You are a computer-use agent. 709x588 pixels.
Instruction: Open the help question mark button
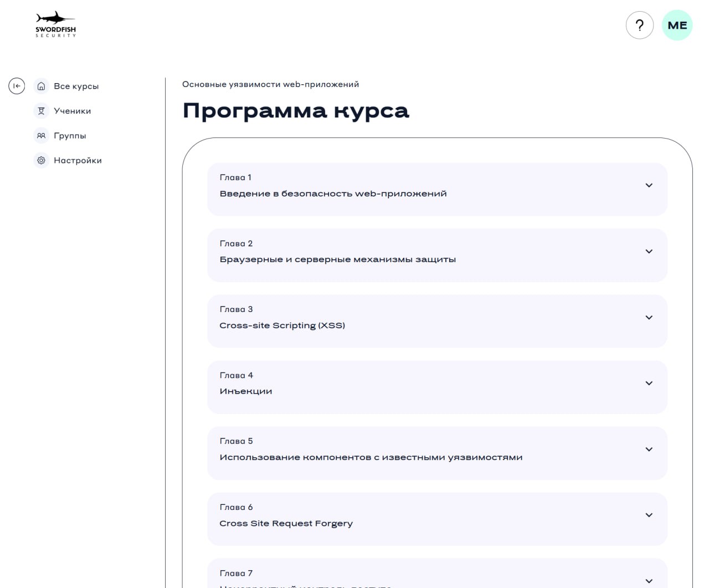640,25
